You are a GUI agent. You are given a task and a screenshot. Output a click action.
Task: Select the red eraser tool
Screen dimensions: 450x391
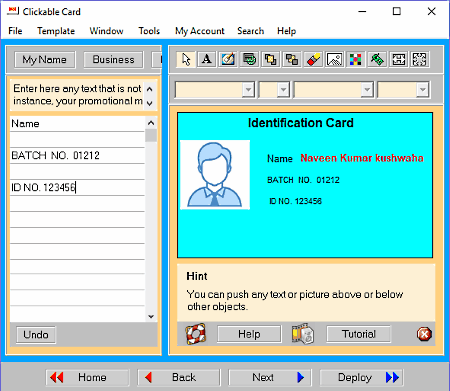point(313,60)
